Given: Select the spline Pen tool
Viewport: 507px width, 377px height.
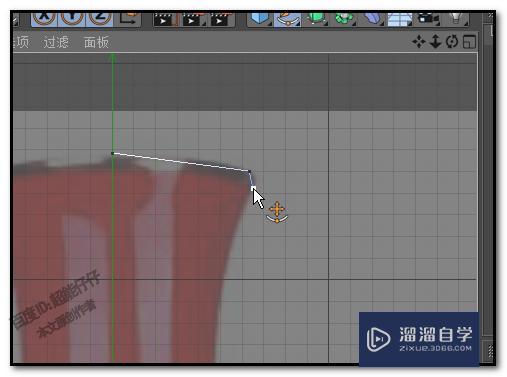Looking at the screenshot, I should point(287,19).
